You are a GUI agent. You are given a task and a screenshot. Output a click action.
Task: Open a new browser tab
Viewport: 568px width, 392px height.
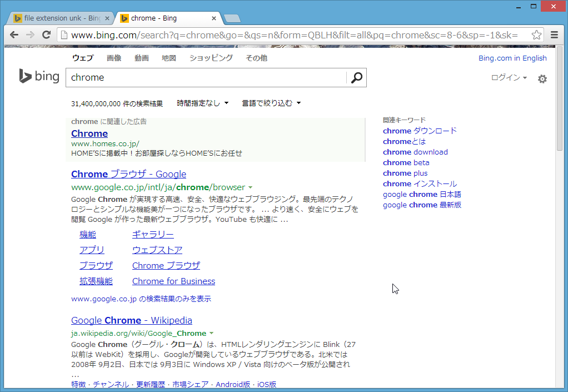[232, 18]
